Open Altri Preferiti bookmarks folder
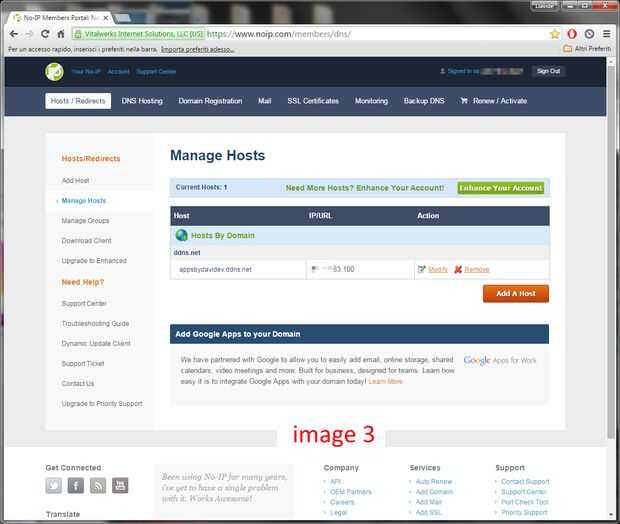620x524 pixels. (x=587, y=49)
